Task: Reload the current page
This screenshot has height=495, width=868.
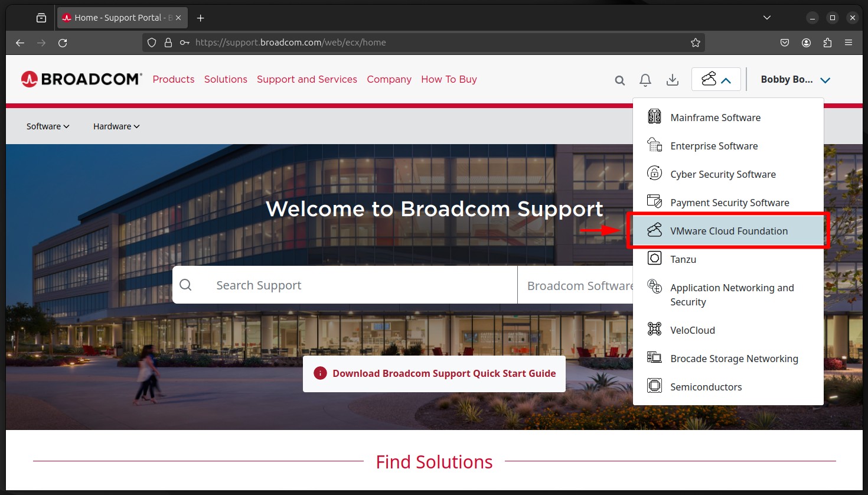Action: [63, 43]
